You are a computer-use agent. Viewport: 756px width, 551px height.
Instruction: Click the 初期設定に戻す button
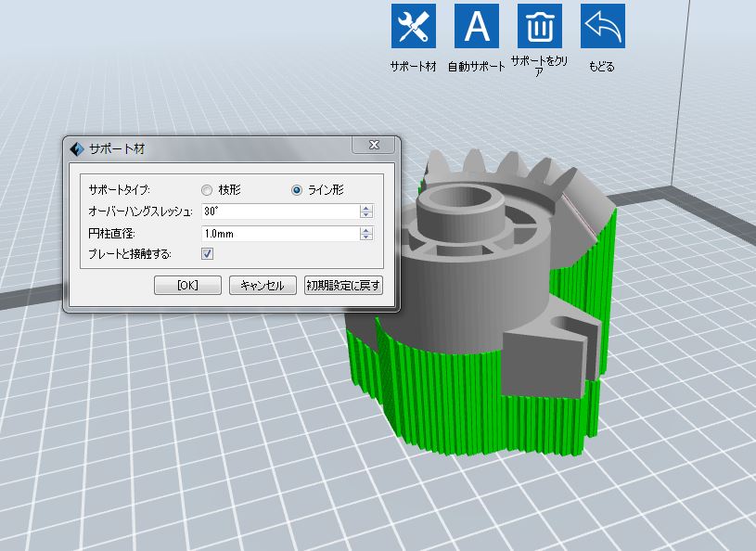[x=343, y=286]
